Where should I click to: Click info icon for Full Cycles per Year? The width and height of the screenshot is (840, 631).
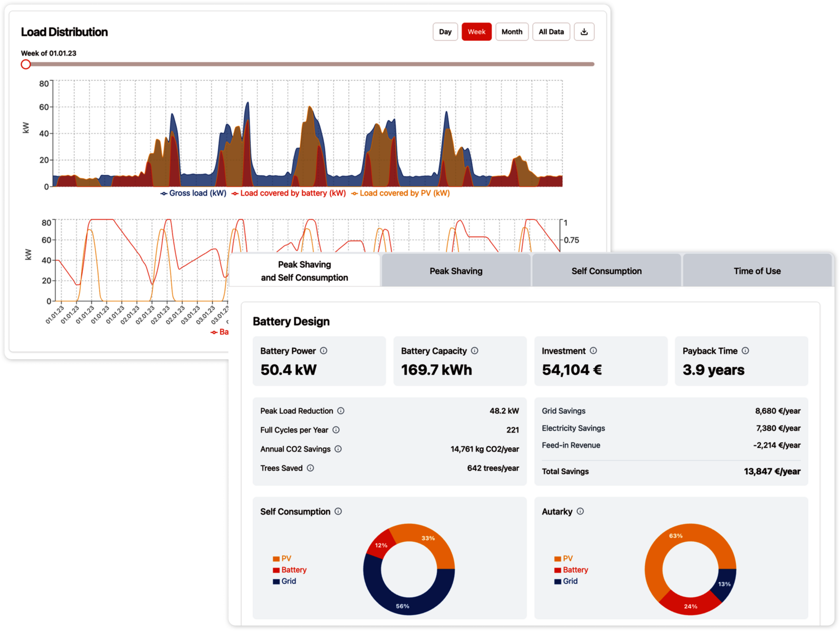336,430
